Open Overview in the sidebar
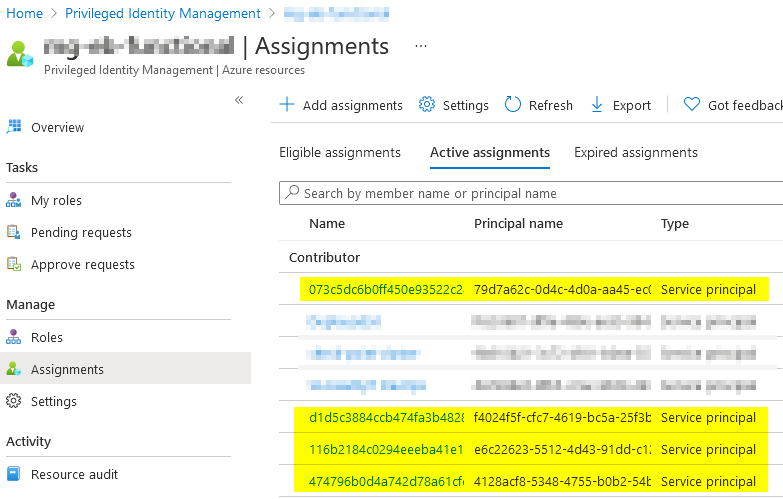The image size is (783, 499). pyautogui.click(x=57, y=127)
